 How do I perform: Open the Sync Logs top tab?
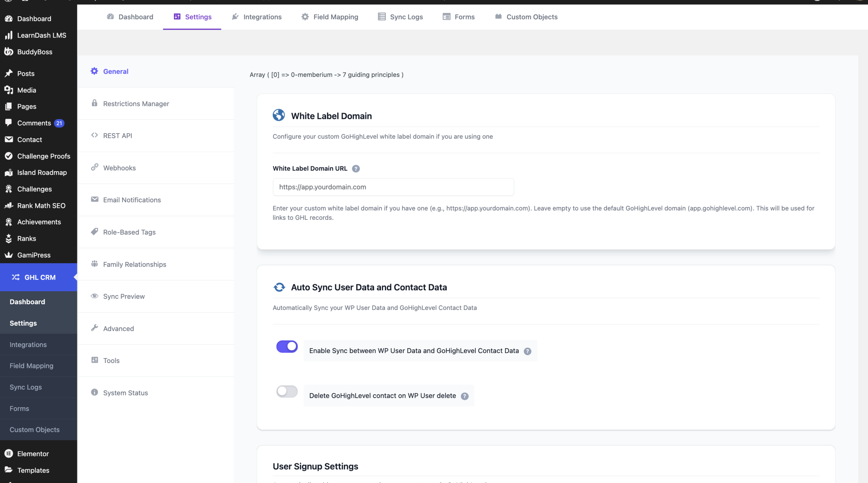pyautogui.click(x=400, y=17)
